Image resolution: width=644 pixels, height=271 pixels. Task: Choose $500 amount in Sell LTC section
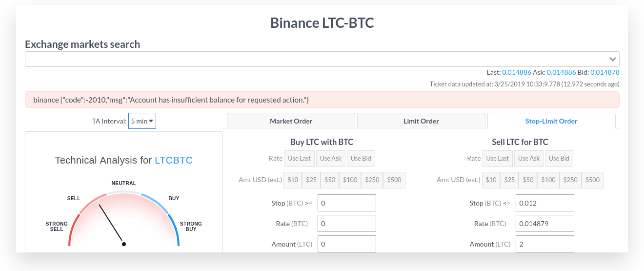[x=592, y=180]
